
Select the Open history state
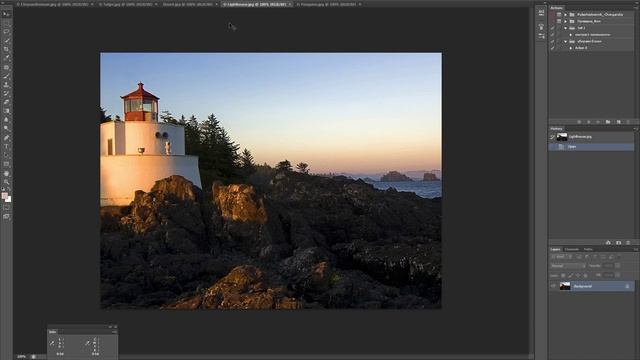591,147
